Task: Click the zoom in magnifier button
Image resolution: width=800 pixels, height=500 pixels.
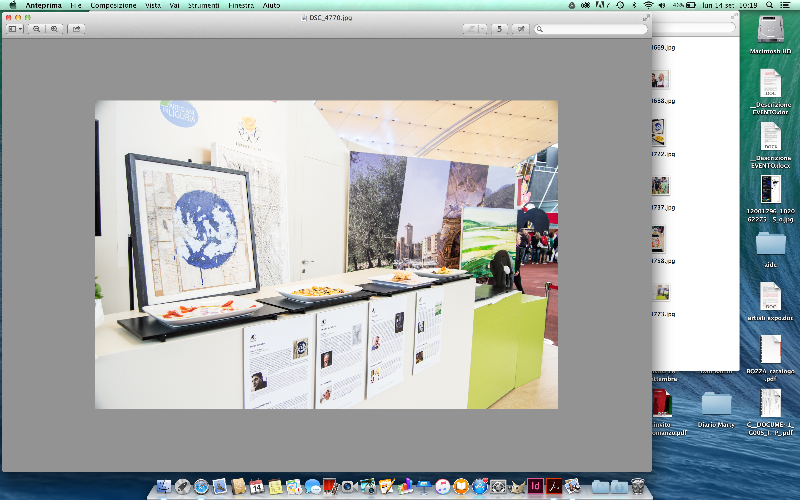Action: click(x=54, y=29)
